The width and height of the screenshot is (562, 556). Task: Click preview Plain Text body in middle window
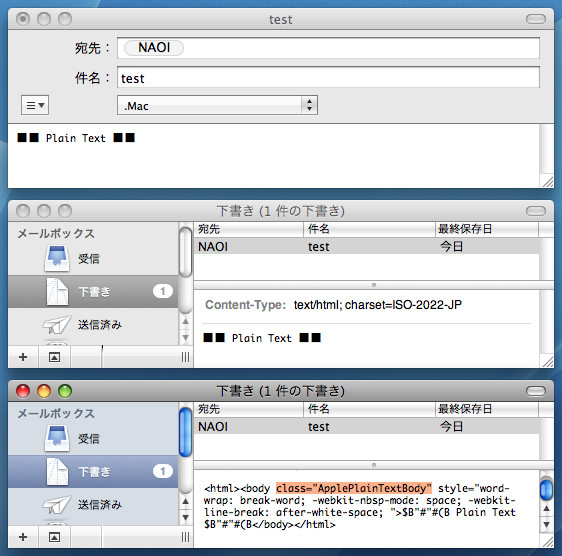coord(262,338)
